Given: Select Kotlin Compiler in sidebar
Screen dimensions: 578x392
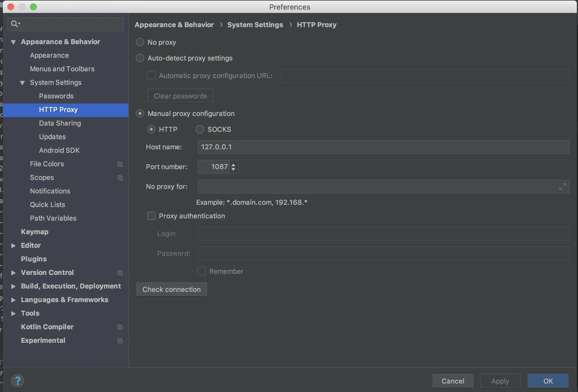Looking at the screenshot, I should coord(47,326).
